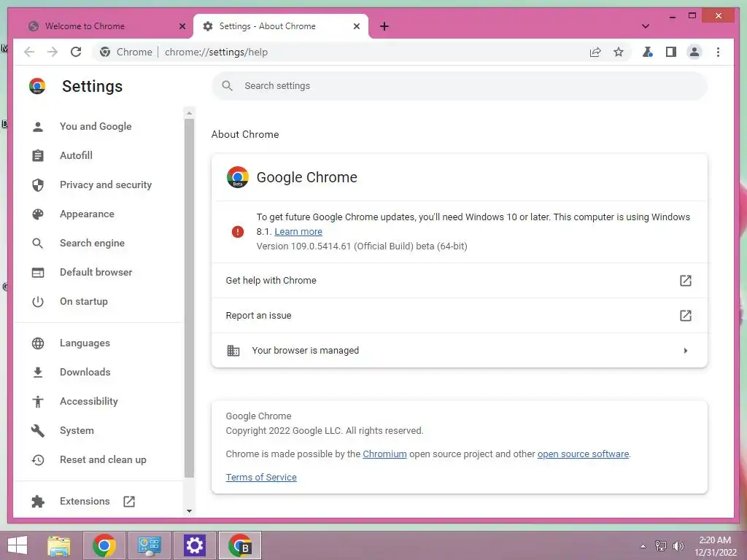Click Chrome Beta taskbar icon
The height and width of the screenshot is (560, 747).
[x=239, y=545]
